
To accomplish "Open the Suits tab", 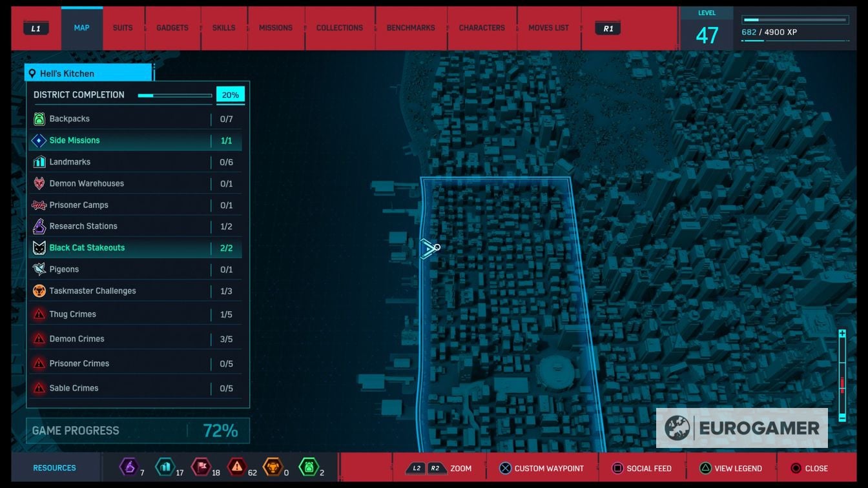I will [x=123, y=28].
